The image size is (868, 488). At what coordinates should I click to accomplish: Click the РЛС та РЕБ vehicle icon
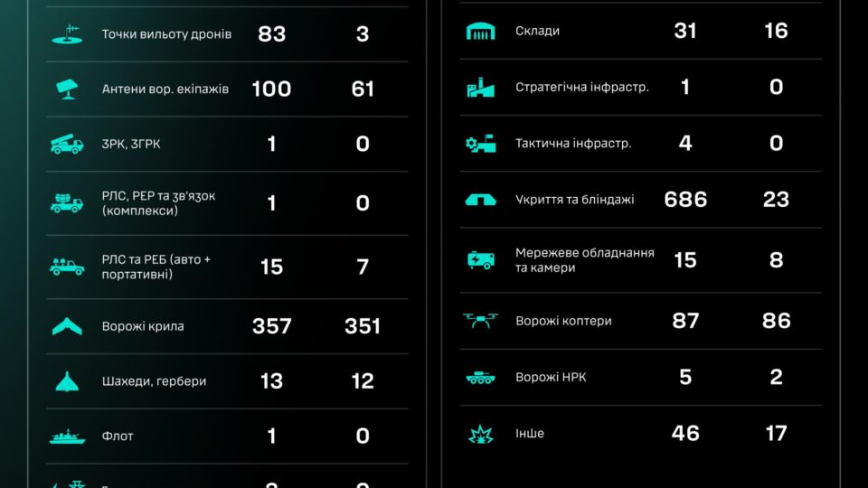(x=67, y=267)
